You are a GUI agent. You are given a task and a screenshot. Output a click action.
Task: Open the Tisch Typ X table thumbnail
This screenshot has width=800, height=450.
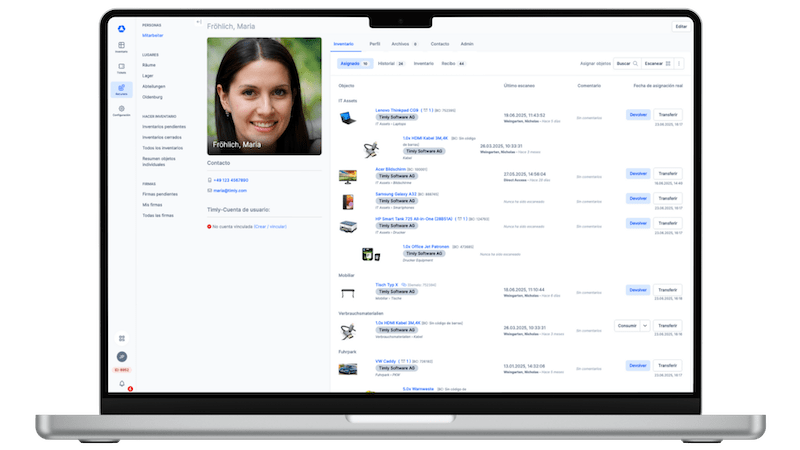[x=348, y=293]
